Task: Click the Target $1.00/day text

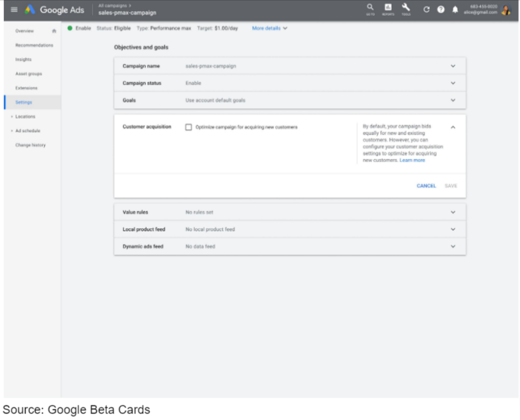Action: click(218, 28)
